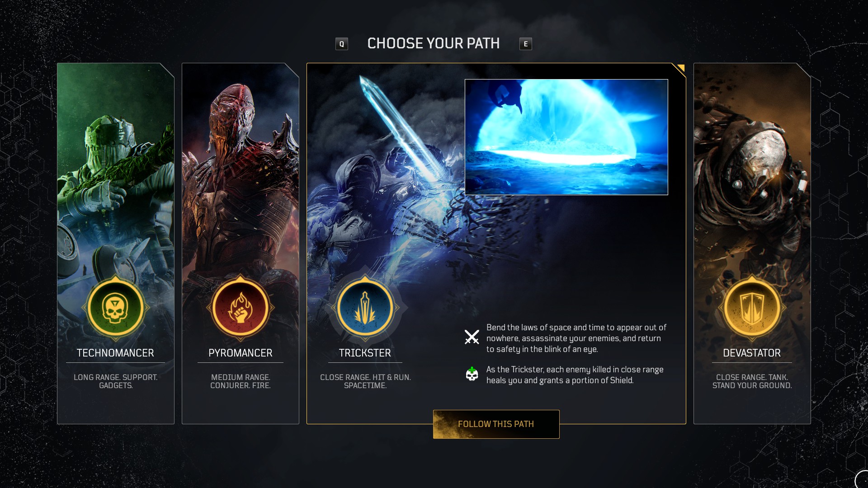Select the Pyromancer character portrait
Viewport: 868px width, 488px height.
[241, 181]
